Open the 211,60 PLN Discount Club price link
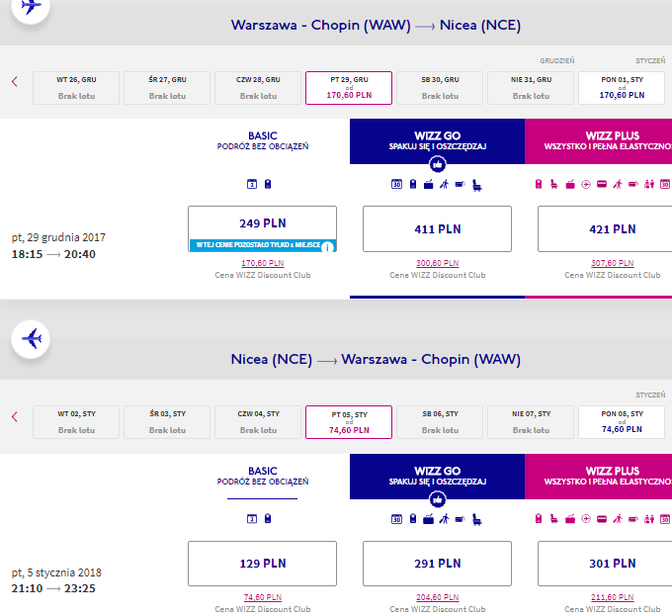Screen dimensions: 672x616 click(x=613, y=597)
